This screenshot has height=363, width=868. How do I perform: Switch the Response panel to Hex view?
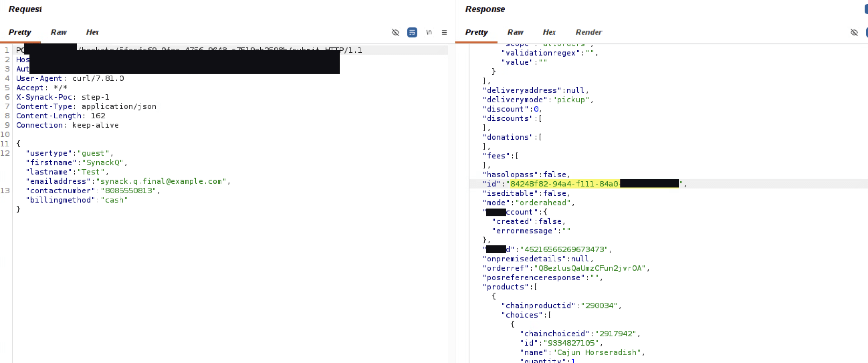(x=549, y=32)
